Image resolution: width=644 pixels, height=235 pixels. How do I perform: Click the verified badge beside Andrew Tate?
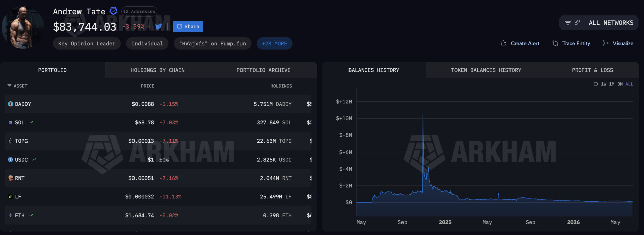pos(114,11)
